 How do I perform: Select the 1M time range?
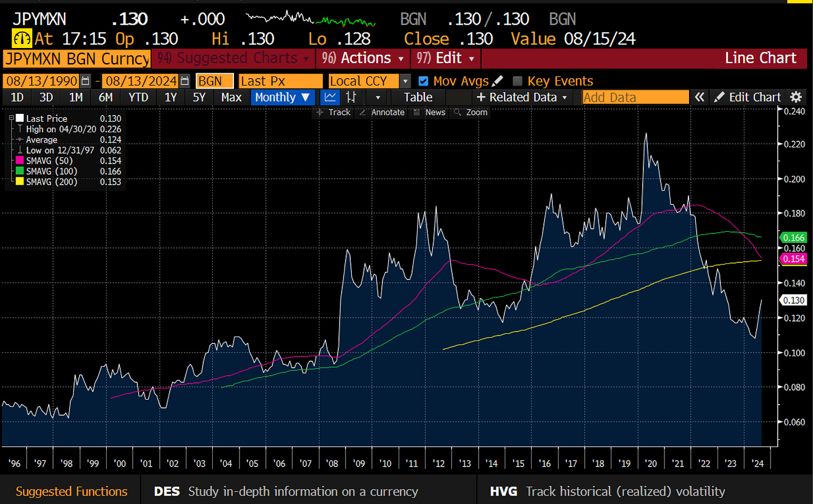coord(76,97)
